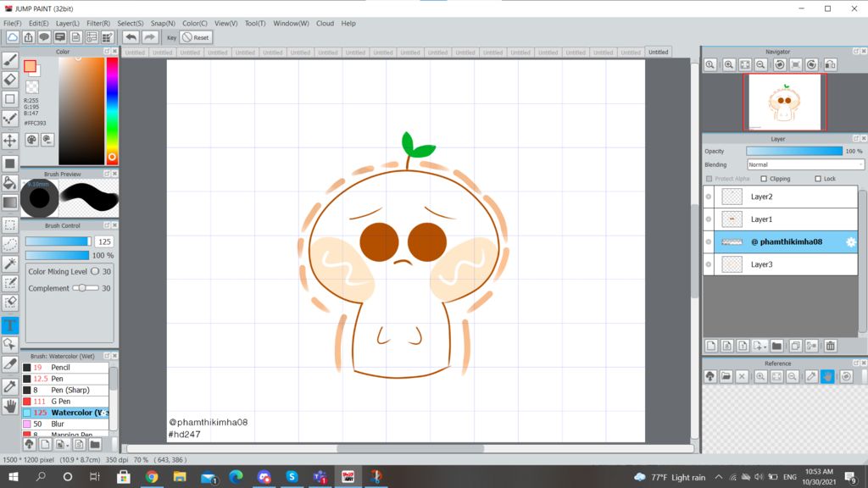Image resolution: width=868 pixels, height=488 pixels.
Task: Open the Cloud menu
Action: [325, 23]
